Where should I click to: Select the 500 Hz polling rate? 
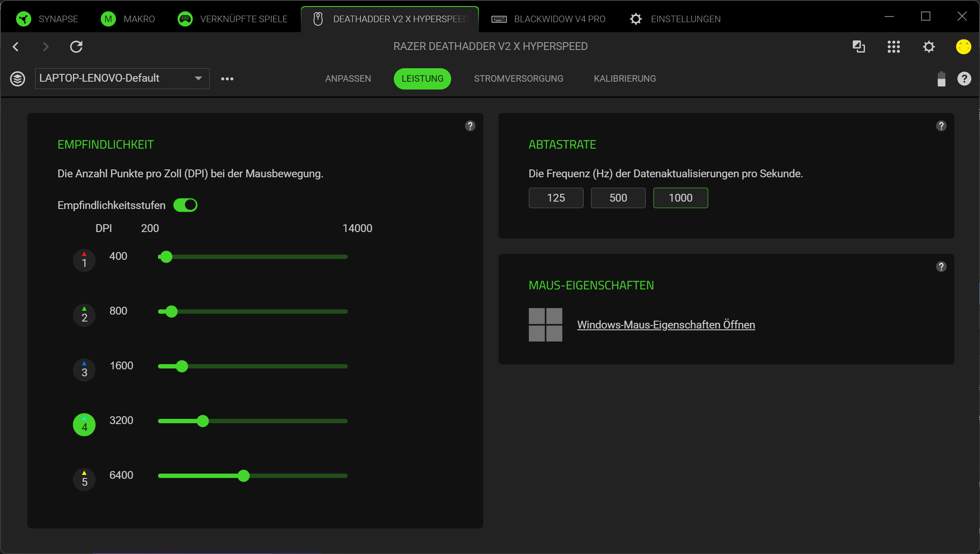pos(618,198)
